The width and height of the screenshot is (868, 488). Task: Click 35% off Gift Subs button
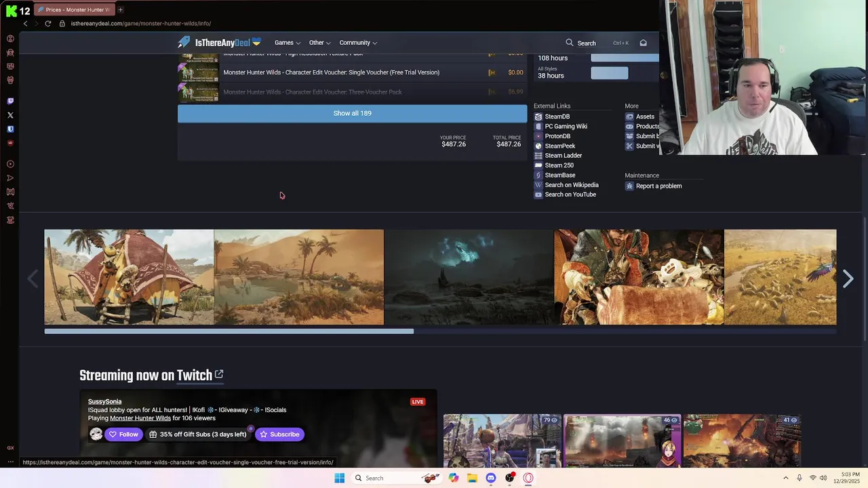pyautogui.click(x=198, y=434)
